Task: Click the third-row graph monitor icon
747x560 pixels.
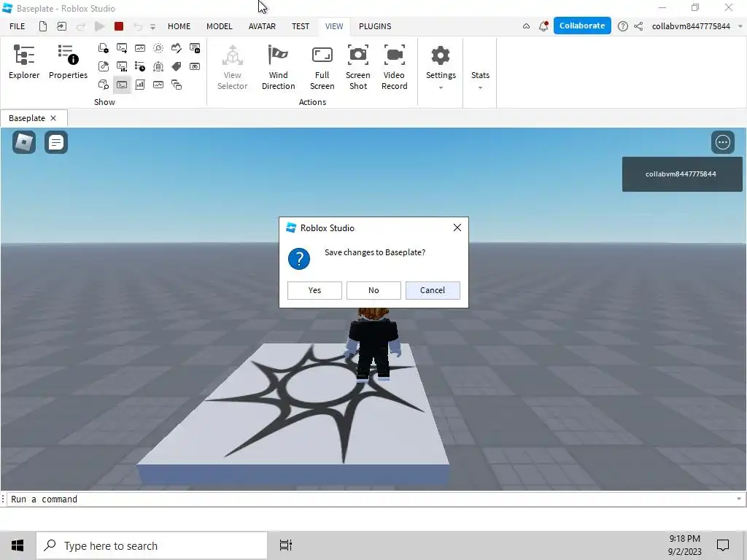Action: [x=158, y=85]
